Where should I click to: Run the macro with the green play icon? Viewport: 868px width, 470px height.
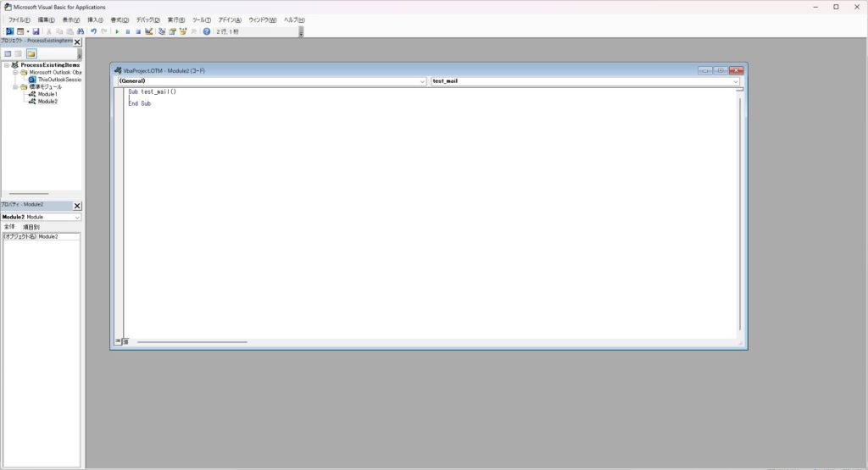tap(117, 31)
